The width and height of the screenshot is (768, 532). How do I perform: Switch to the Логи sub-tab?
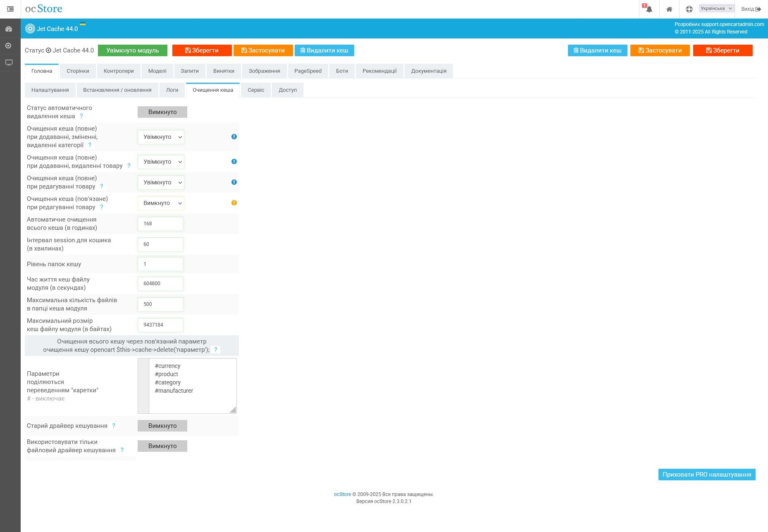click(x=172, y=90)
